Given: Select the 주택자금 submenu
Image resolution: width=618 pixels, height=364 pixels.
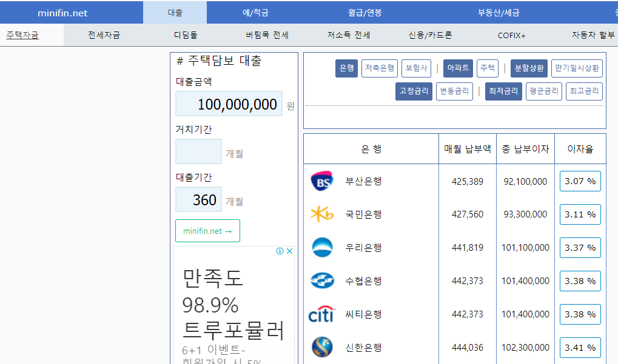Looking at the screenshot, I should (x=22, y=35).
